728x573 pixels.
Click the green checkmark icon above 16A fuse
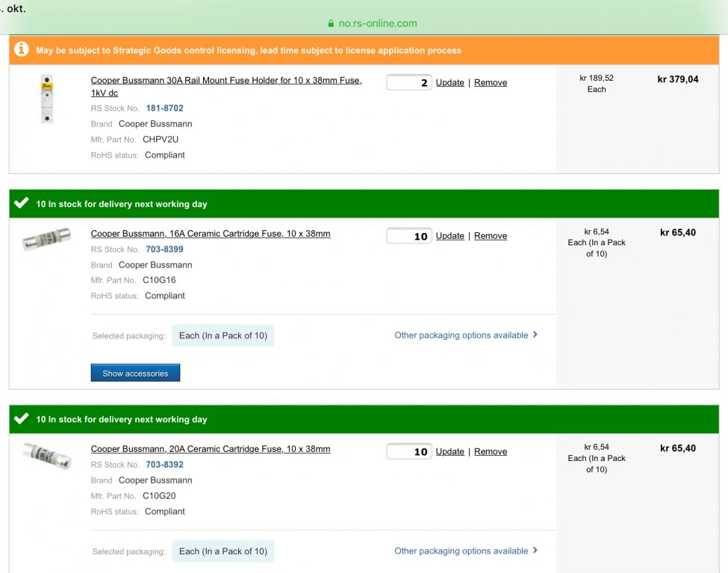(x=22, y=203)
